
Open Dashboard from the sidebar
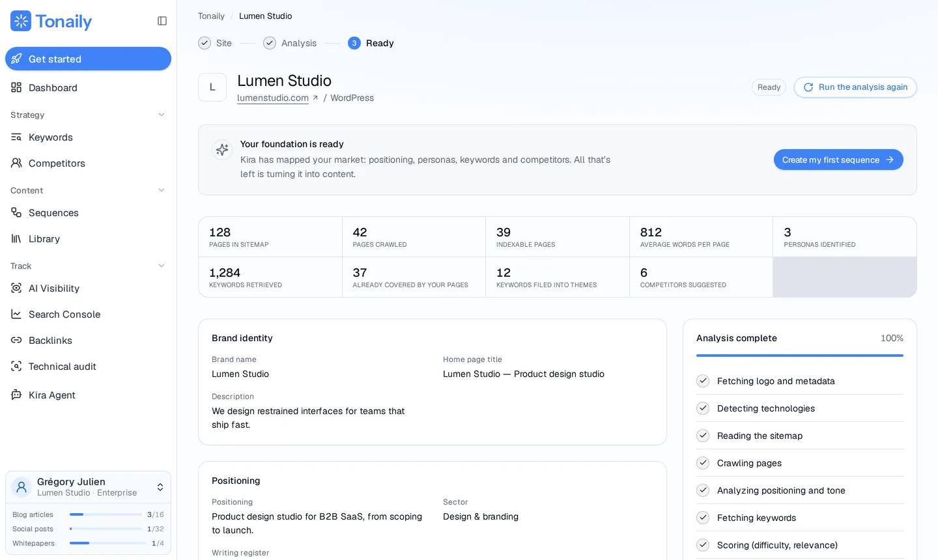pyautogui.click(x=88, y=88)
